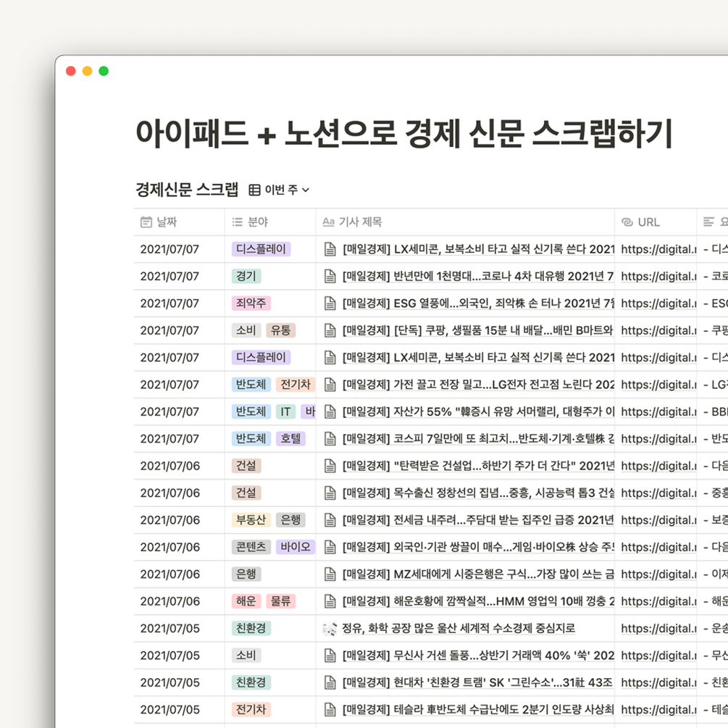Image resolution: width=728 pixels, height=728 pixels.
Task: Open page icon of 자산가 55% article
Action: tap(330, 412)
